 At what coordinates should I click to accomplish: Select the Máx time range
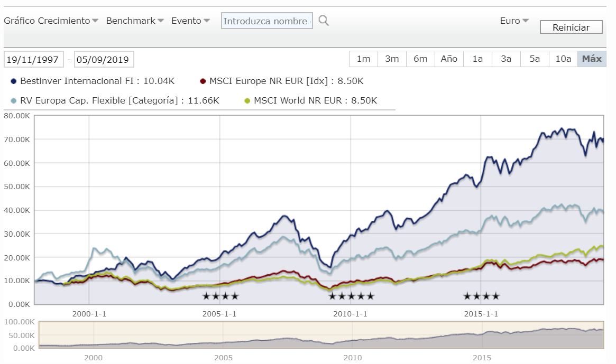(592, 59)
